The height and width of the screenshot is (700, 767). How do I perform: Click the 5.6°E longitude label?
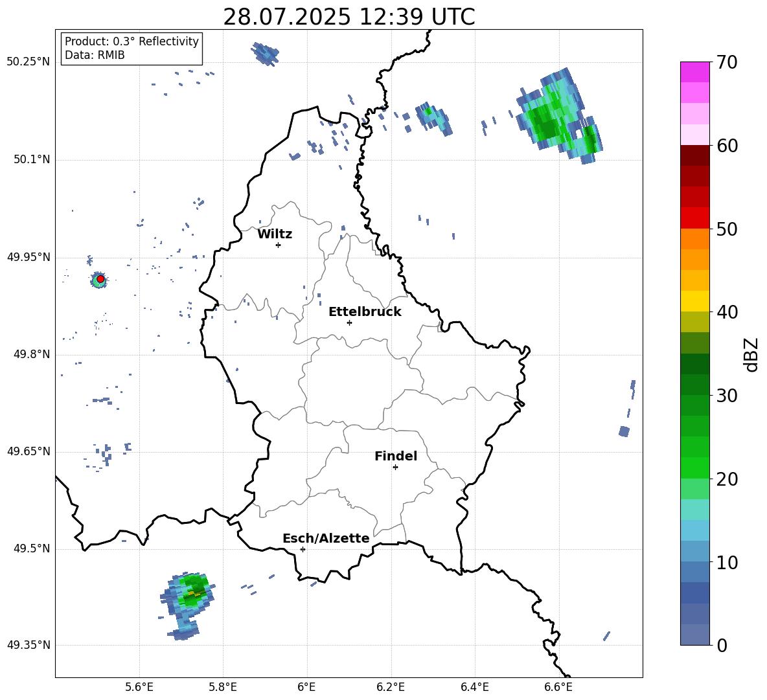click(139, 687)
